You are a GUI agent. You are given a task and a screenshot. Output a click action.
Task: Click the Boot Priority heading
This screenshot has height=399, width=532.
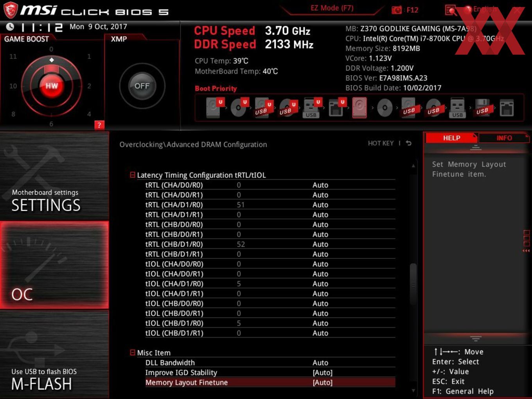(216, 88)
